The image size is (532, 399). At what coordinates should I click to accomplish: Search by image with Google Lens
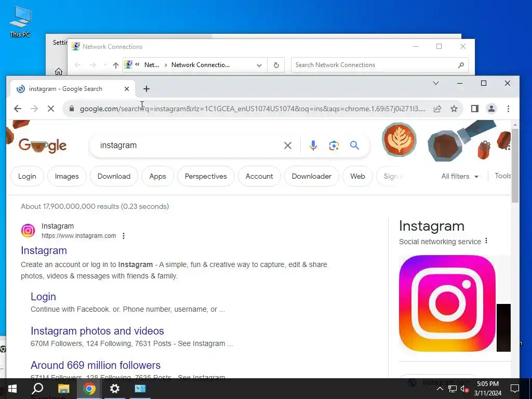click(x=334, y=145)
